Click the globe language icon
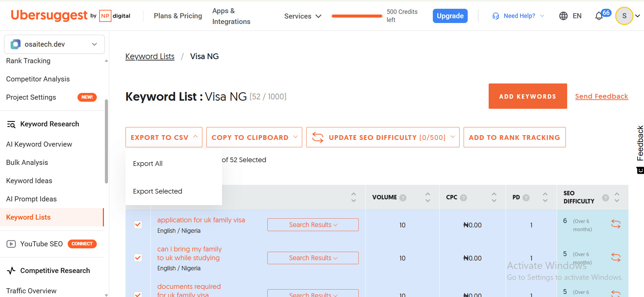This screenshot has height=297, width=644. [x=563, y=16]
